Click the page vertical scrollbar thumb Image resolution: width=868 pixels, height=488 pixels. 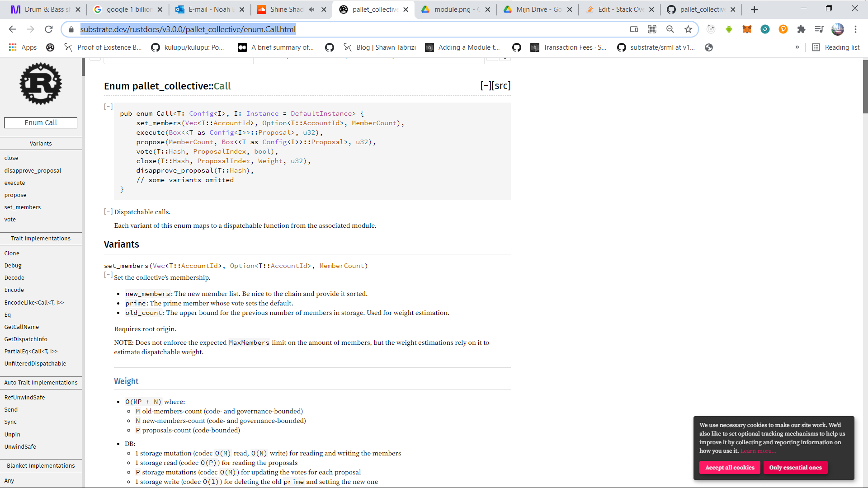(865, 86)
